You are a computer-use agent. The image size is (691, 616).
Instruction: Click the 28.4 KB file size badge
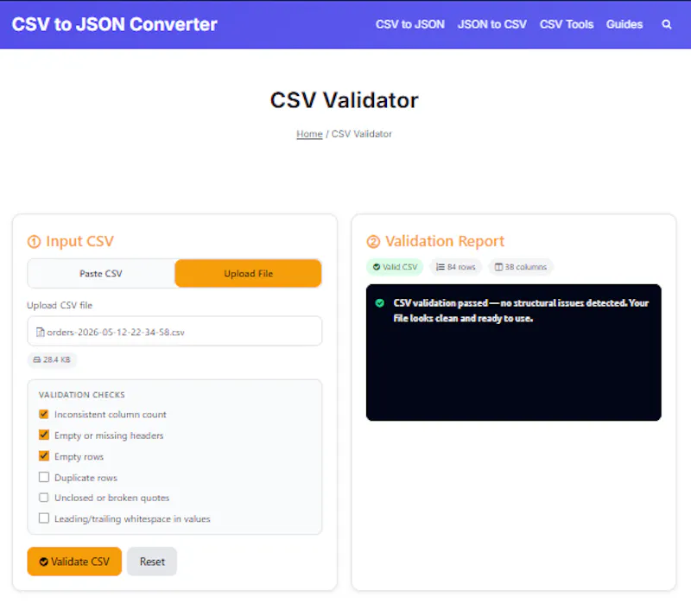[x=52, y=359]
